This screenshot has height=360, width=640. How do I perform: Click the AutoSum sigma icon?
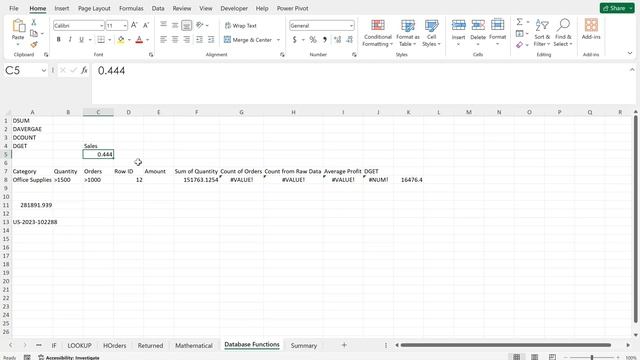[519, 22]
